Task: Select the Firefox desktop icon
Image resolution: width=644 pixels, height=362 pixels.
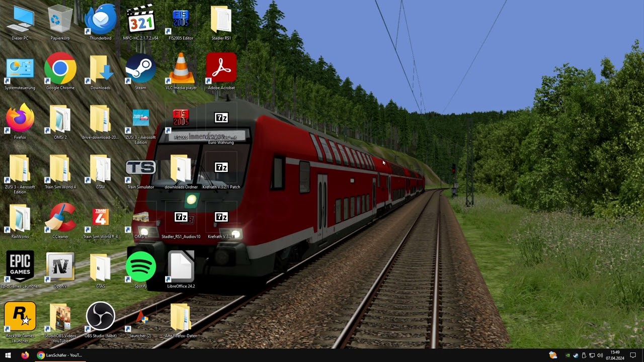Action: click(x=20, y=122)
